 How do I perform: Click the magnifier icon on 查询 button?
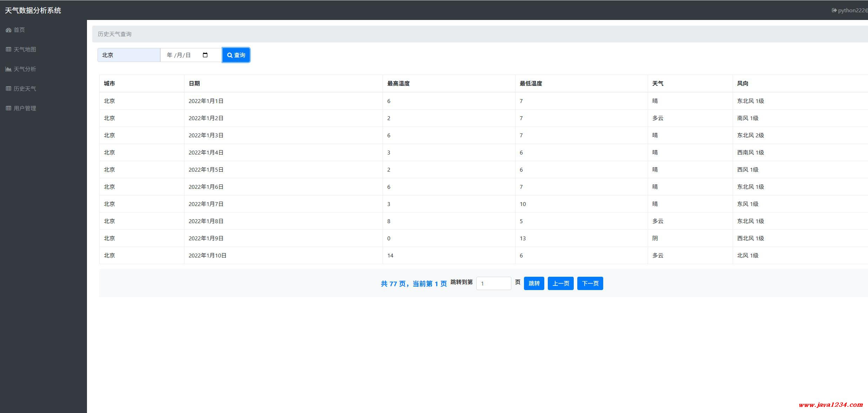tap(230, 55)
